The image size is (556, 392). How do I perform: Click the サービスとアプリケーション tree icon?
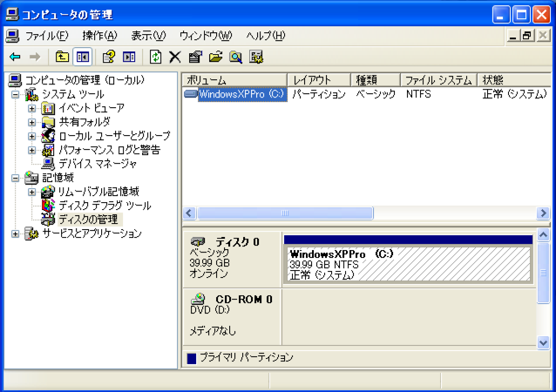(x=31, y=233)
